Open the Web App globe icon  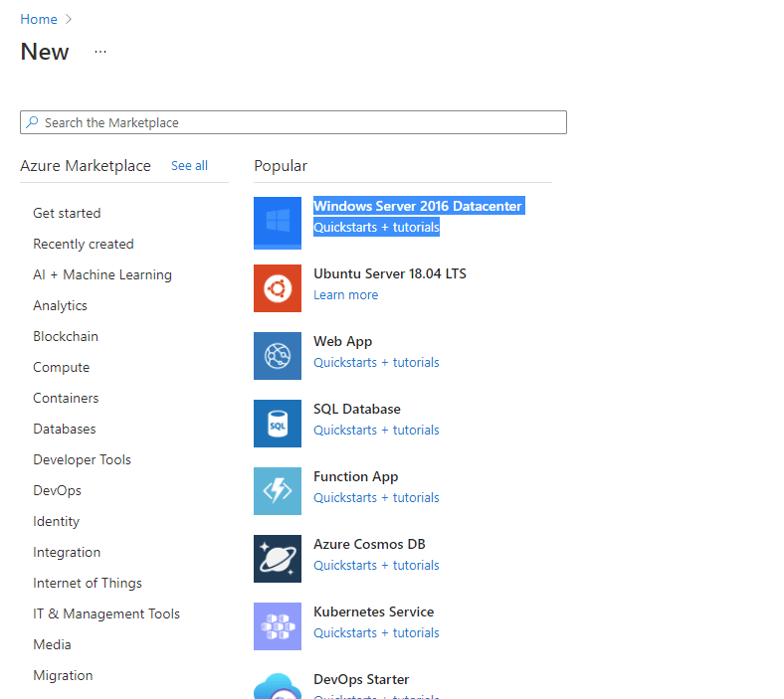(x=278, y=356)
